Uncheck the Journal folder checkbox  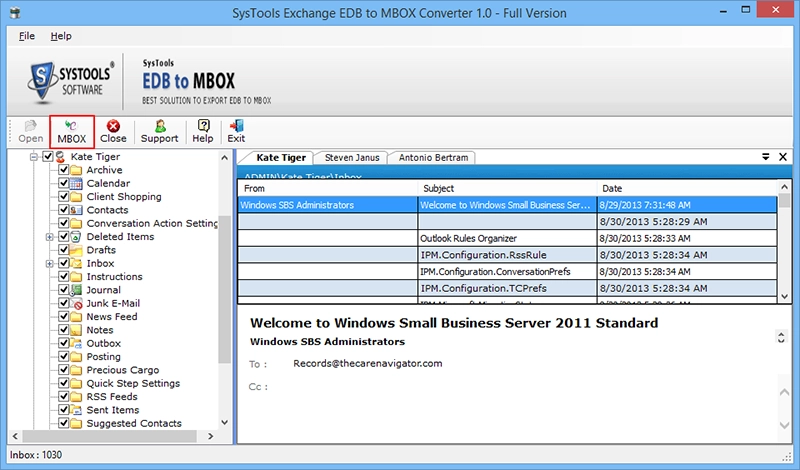click(63, 290)
